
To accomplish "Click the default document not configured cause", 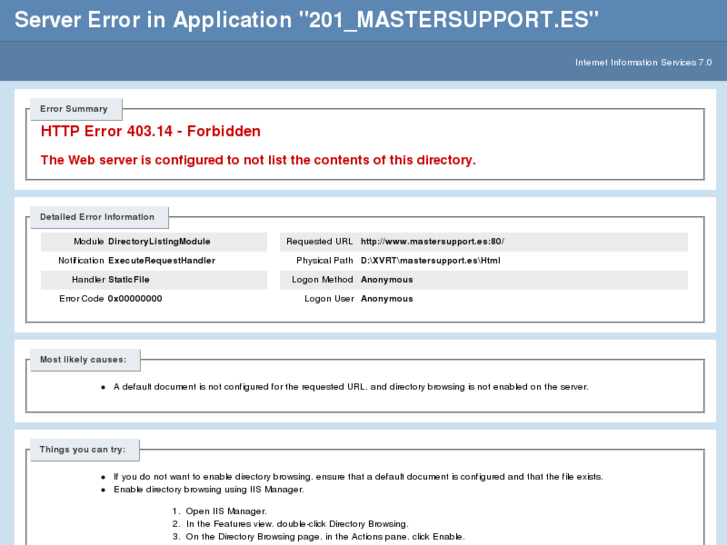I will pyautogui.click(x=351, y=386).
